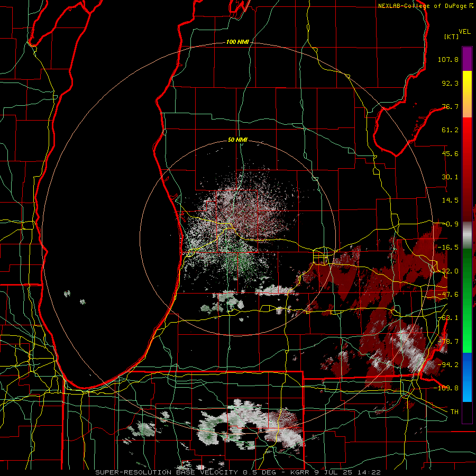Viewport: 476px width, 476px height.
Task: Select the -94.2 velocity value
Action: [448, 365]
